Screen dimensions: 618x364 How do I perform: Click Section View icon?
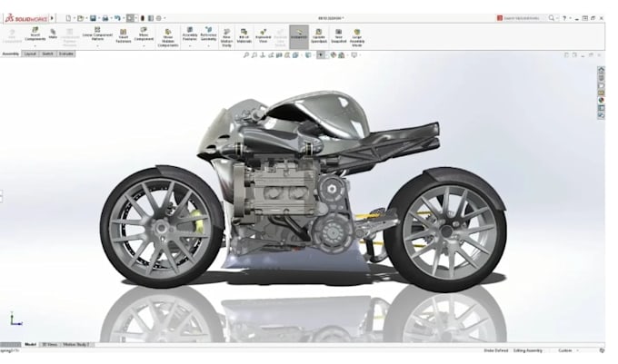[x=279, y=55]
